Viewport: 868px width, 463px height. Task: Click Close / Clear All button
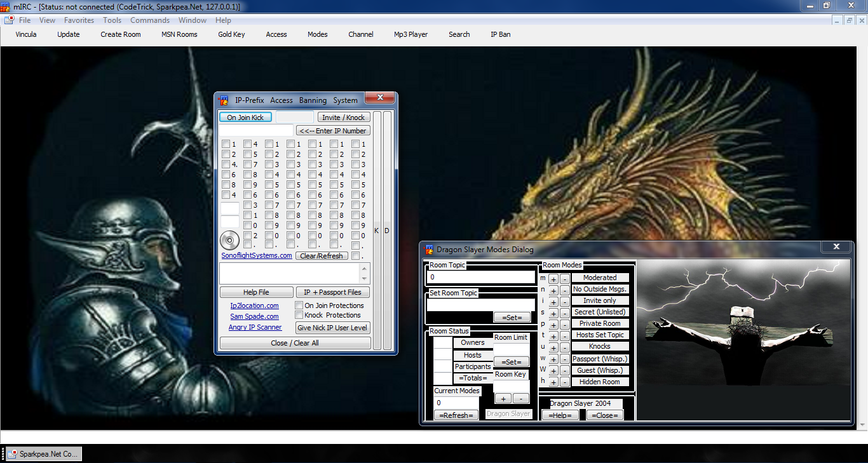pos(295,343)
